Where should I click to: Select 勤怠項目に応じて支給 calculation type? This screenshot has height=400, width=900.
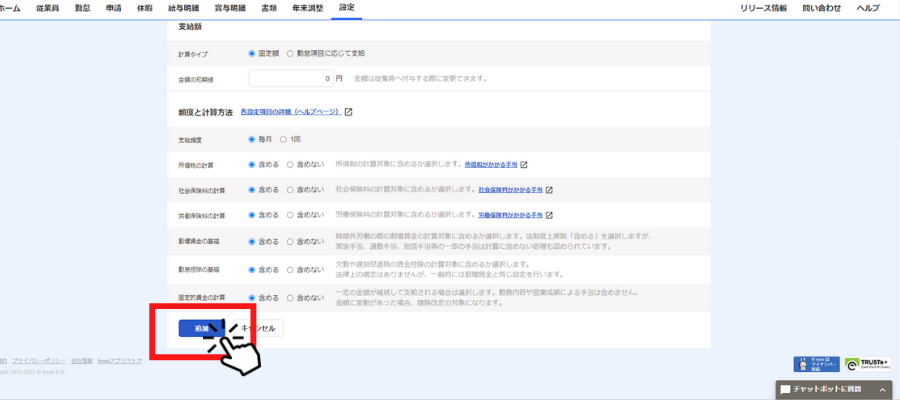pyautogui.click(x=290, y=53)
